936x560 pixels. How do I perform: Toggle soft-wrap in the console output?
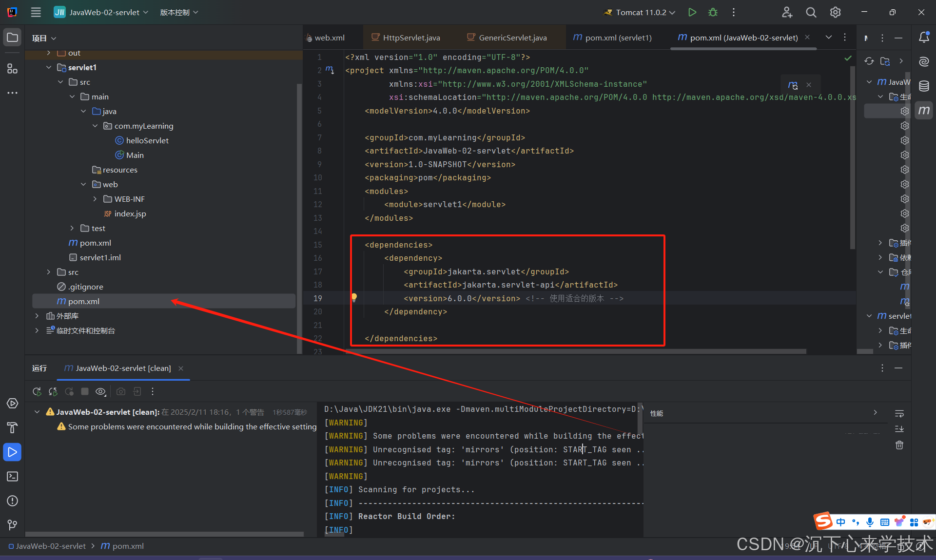point(899,413)
